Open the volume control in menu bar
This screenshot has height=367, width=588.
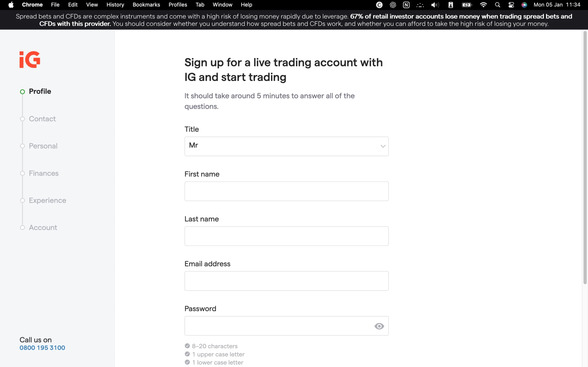(435, 5)
